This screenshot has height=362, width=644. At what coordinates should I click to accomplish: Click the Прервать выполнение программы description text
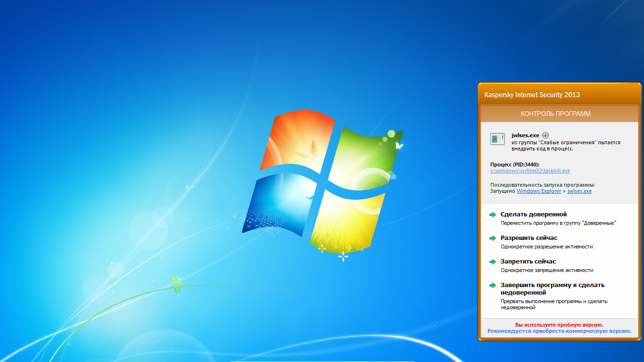[x=553, y=304]
